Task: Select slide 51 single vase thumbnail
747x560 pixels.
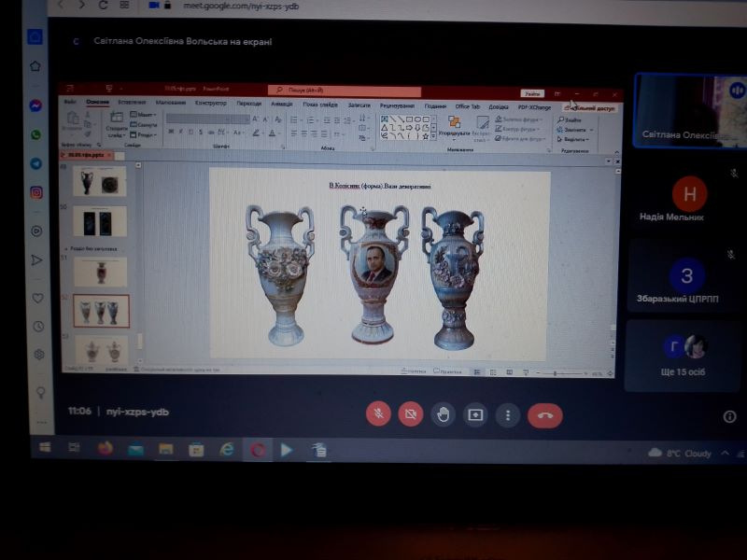Action: pyautogui.click(x=101, y=272)
